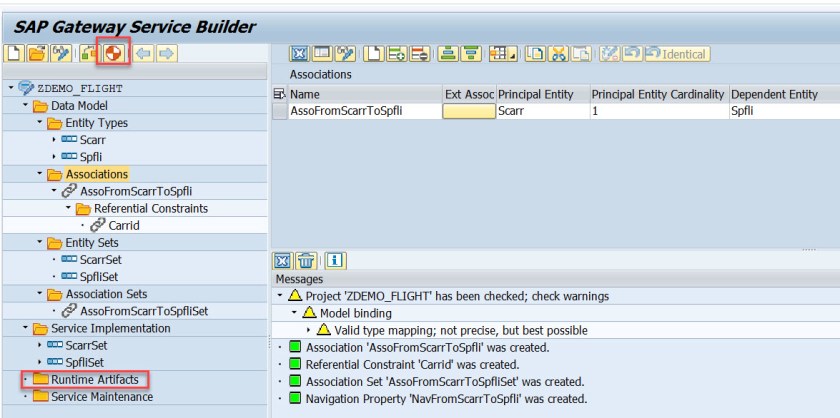Click the Open Project folder icon

[x=37, y=54]
